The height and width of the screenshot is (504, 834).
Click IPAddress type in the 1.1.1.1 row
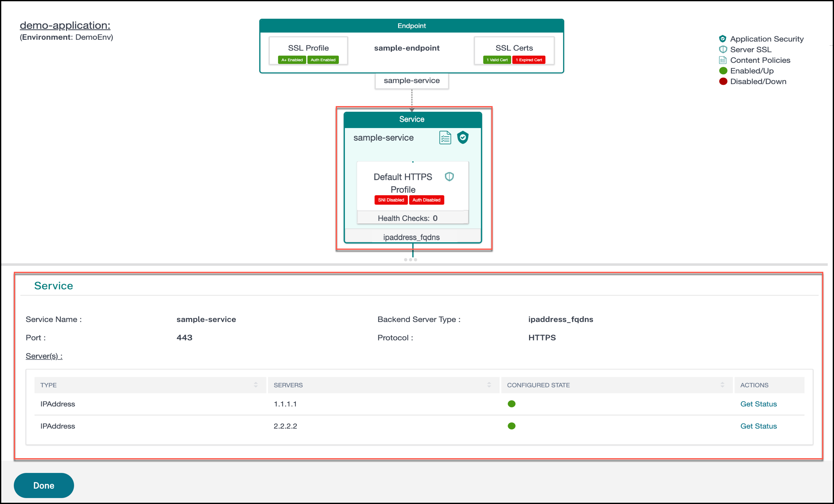pos(57,404)
